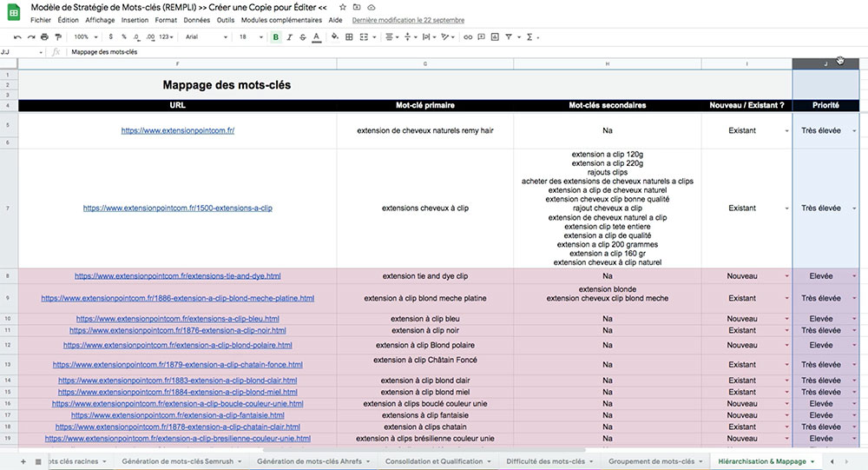Screen dimensions: 868x470
Task: Open the Affichage menu
Action: 100,20
